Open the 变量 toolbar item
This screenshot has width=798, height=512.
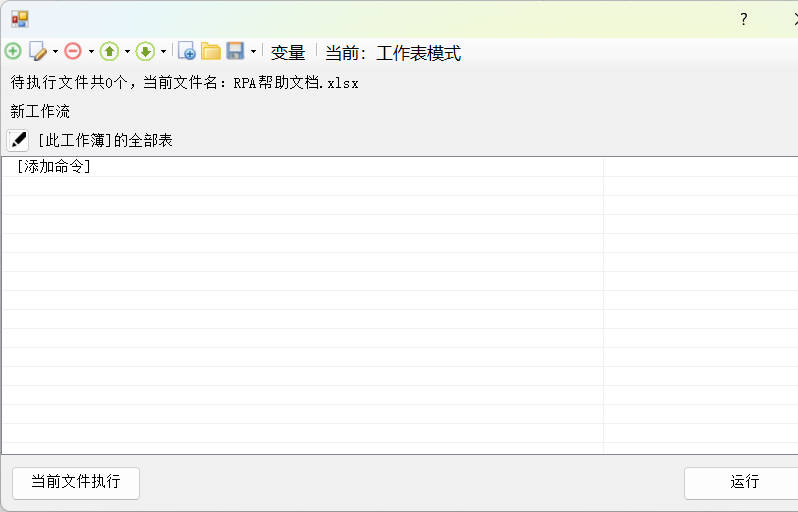click(x=288, y=53)
